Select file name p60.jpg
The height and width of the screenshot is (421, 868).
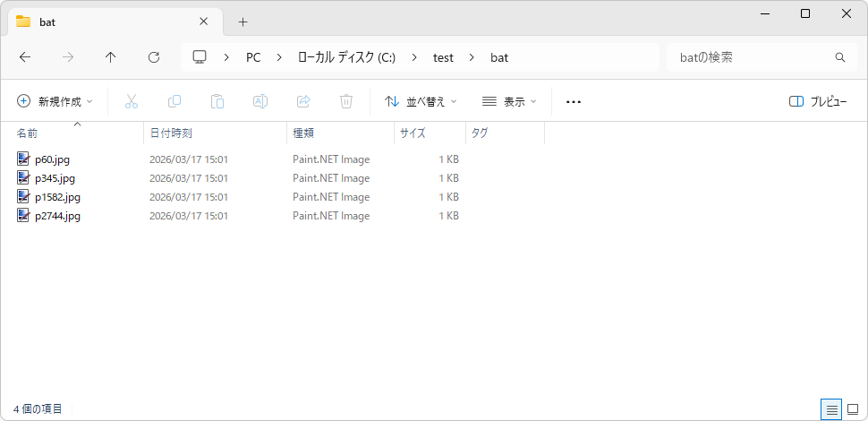click(x=52, y=159)
